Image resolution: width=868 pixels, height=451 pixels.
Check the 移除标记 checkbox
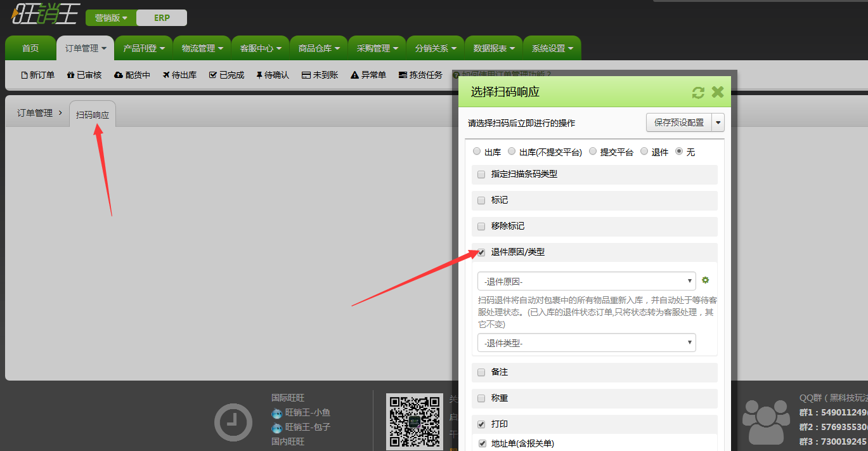click(x=481, y=226)
